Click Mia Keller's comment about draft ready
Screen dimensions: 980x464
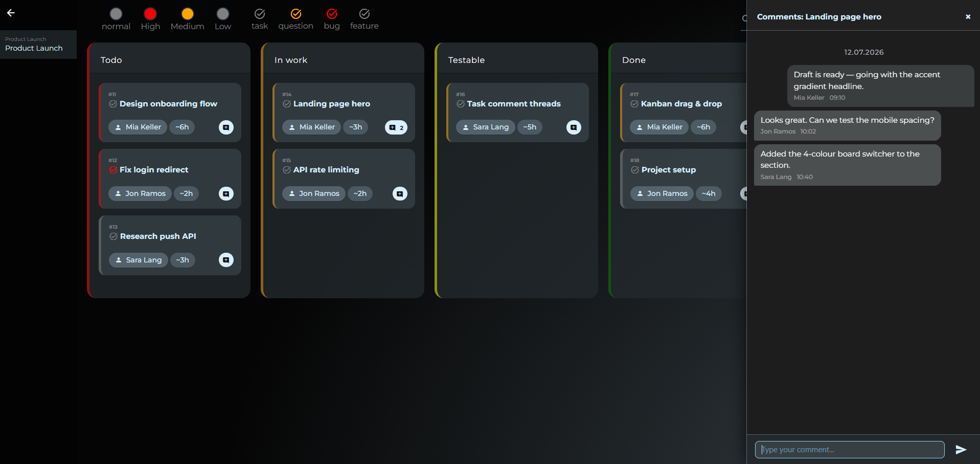(x=880, y=86)
